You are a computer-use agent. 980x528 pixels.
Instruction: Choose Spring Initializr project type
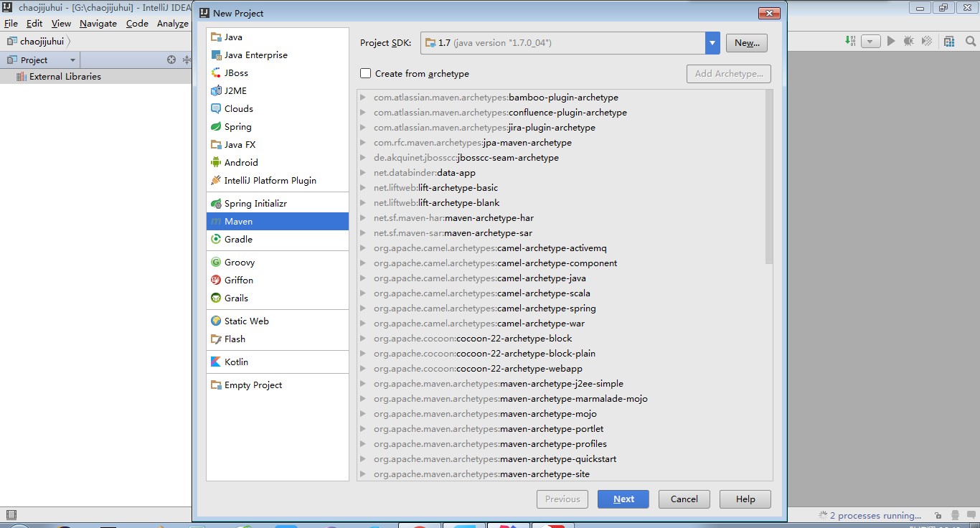(277, 203)
